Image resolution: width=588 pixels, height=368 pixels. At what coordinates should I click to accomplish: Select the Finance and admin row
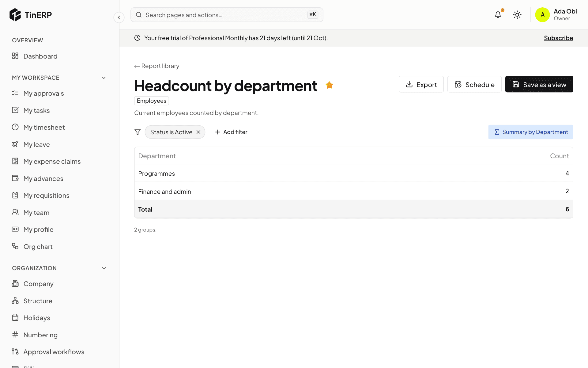(353, 191)
